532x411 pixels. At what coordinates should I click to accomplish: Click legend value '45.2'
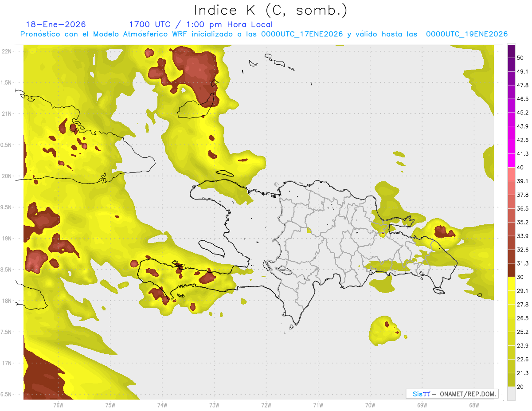[x=523, y=113]
